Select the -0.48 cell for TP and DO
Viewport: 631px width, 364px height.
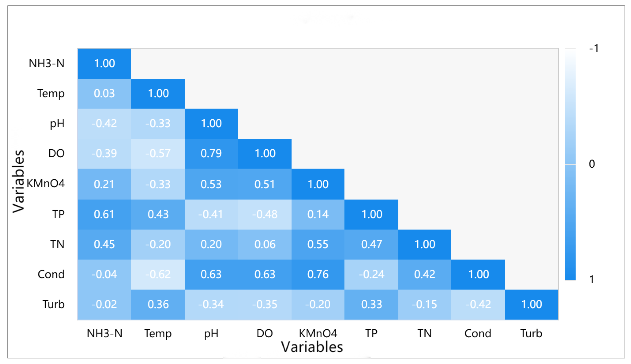tap(264, 214)
